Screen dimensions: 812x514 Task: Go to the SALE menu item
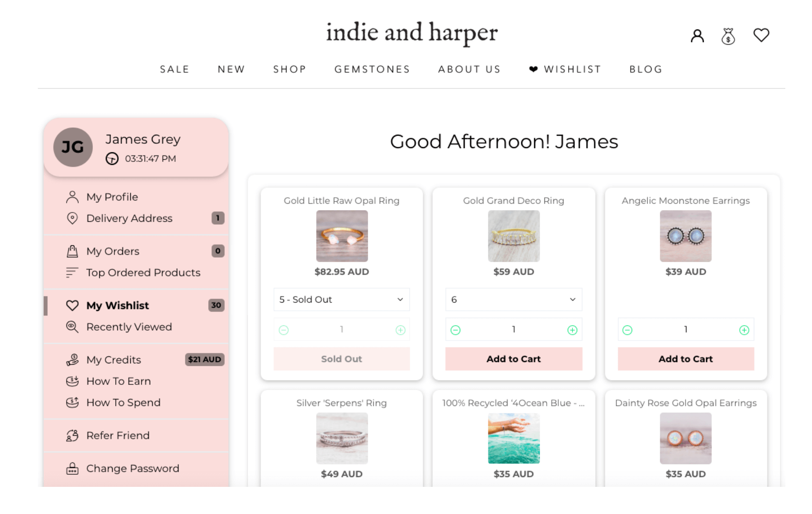click(175, 69)
